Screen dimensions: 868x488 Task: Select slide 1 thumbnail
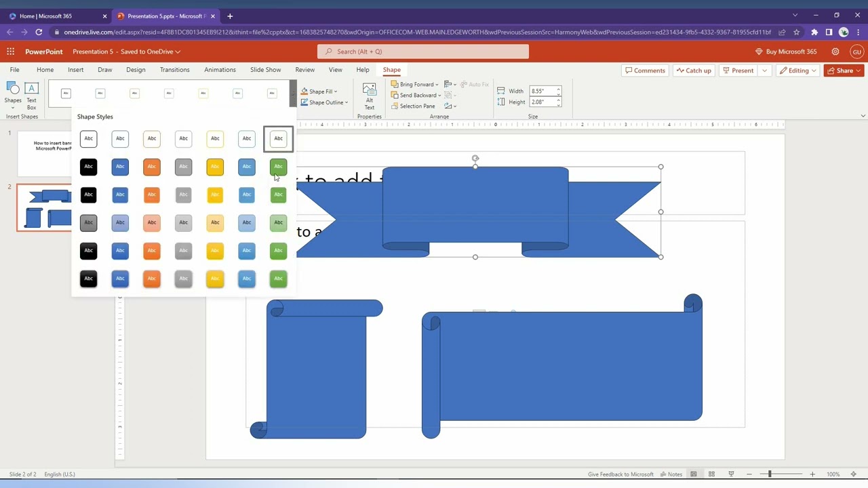[45, 154]
